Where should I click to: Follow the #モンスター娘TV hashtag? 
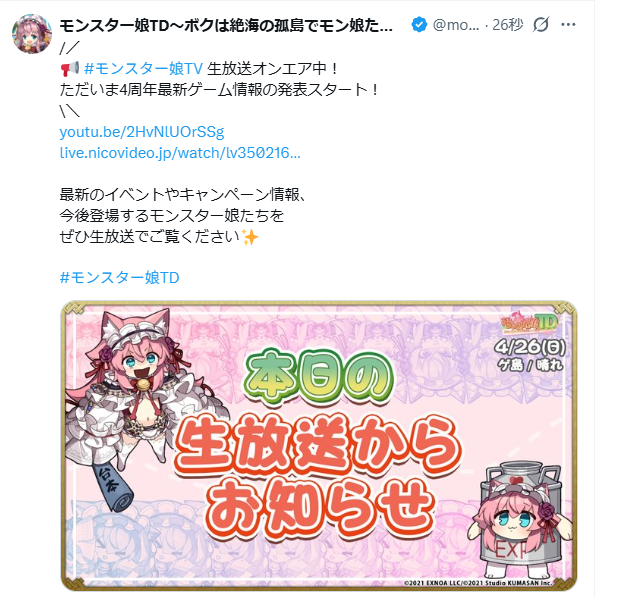tap(144, 69)
